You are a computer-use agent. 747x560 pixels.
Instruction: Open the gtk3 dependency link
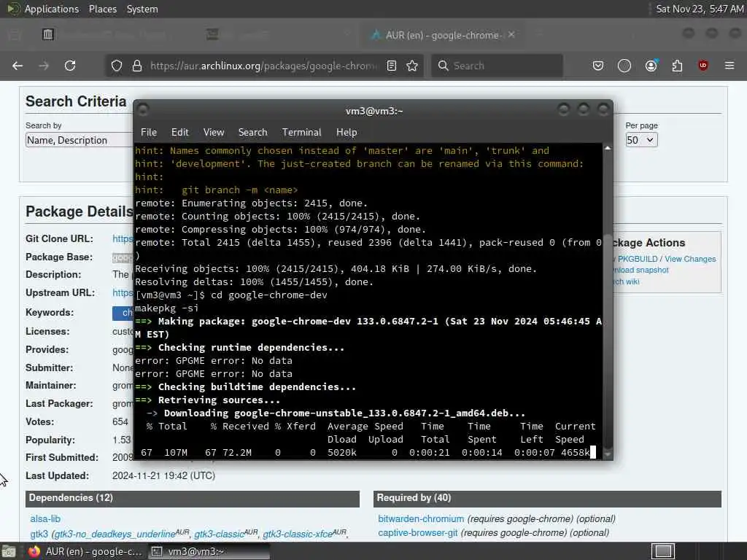[x=39, y=534]
